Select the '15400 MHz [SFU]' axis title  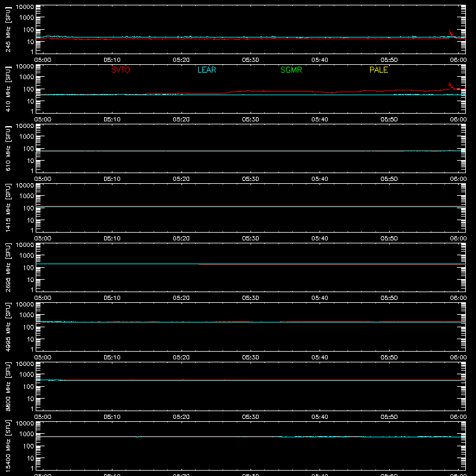tap(8, 446)
